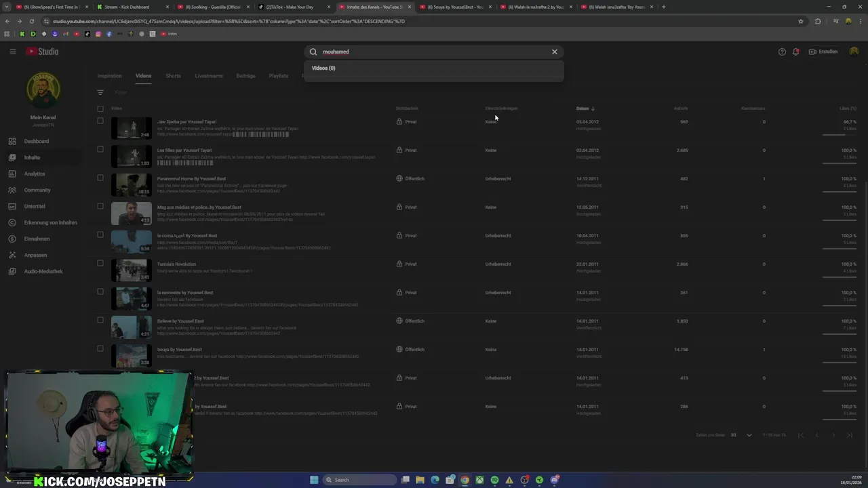Screen dimensions: 868x488
Task: Open a new browser tab
Action: pyautogui.click(x=663, y=7)
